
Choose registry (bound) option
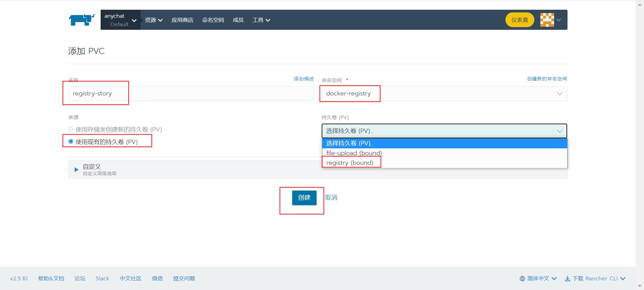click(444, 163)
